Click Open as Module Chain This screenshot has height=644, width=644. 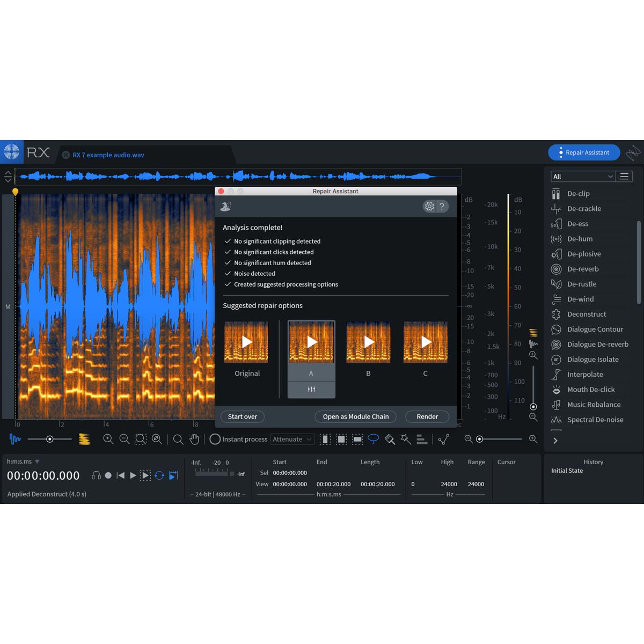tap(356, 416)
